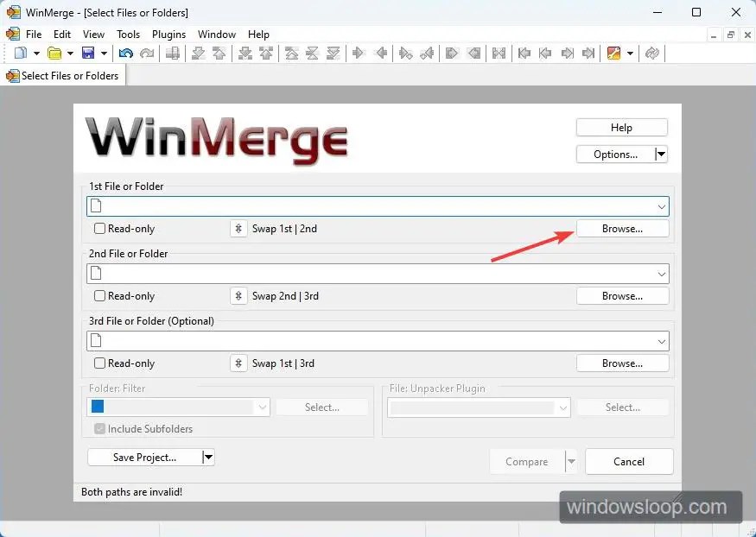Expand the File: Unpacker Plugin combo box
Viewport: 756px width, 537px height.
click(562, 407)
